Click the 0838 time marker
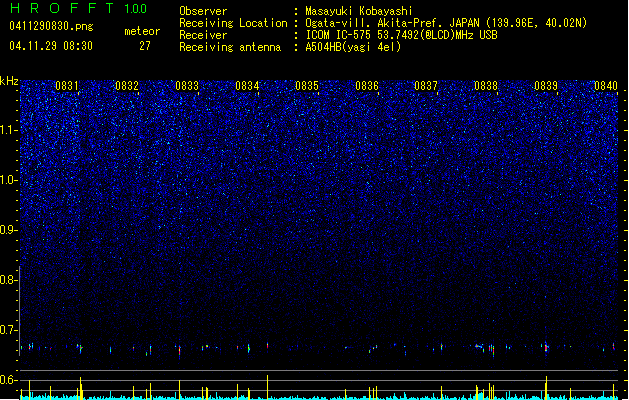Image resolution: width=629 pixels, height=400 pixels. [486, 86]
